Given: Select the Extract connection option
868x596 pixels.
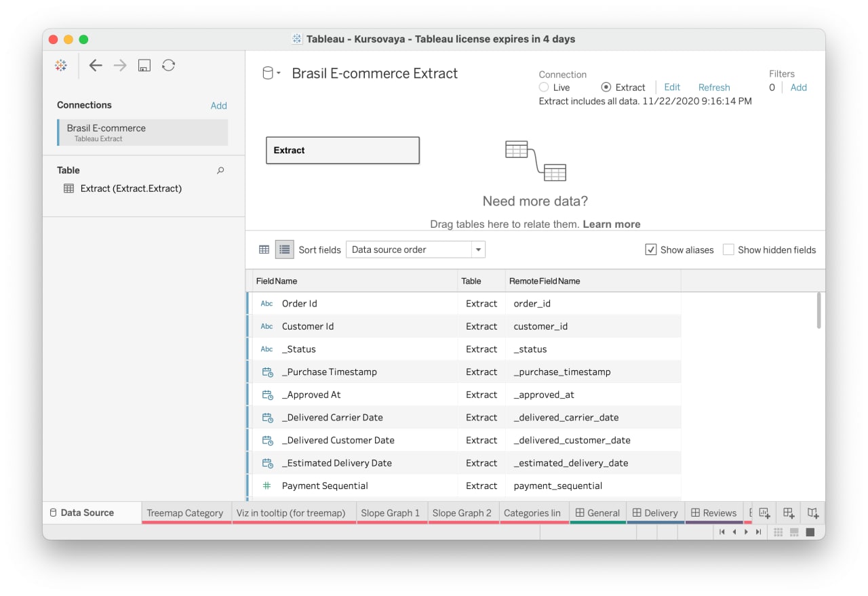Looking at the screenshot, I should [606, 87].
